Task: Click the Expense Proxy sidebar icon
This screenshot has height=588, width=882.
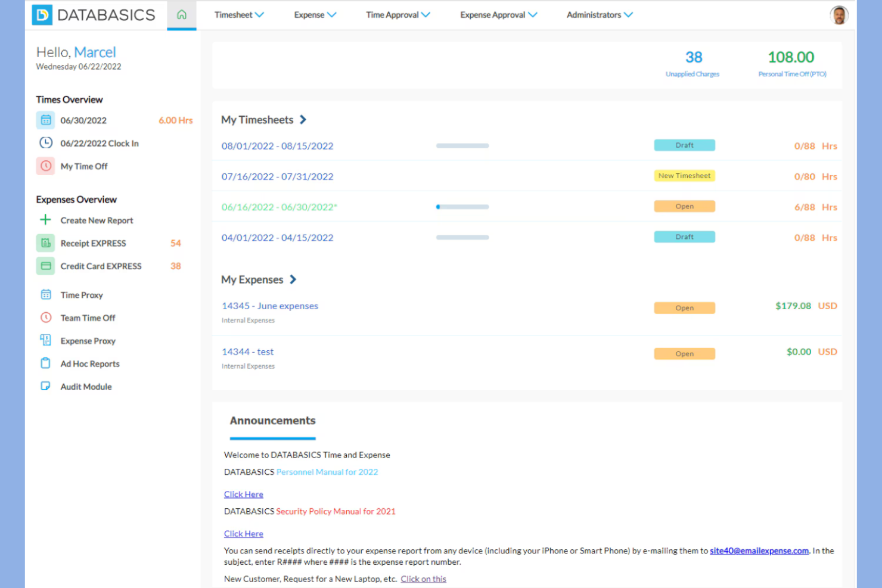Action: coord(45,340)
